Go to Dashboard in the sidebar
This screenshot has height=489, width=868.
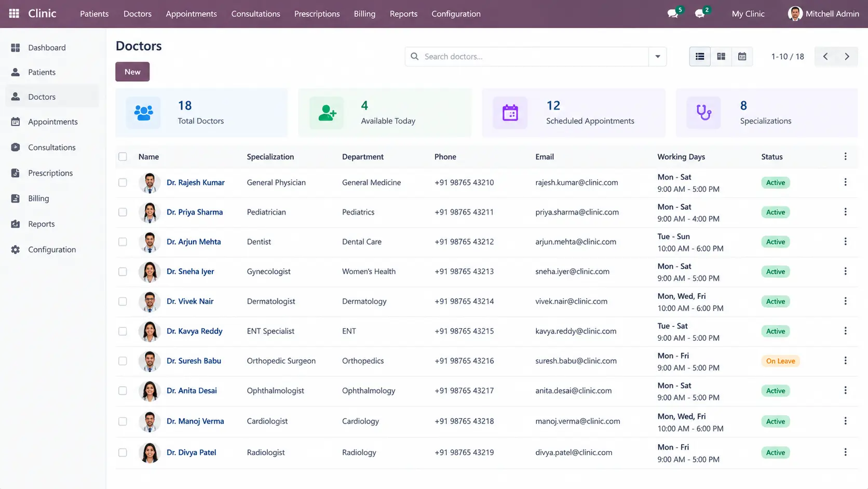pos(52,47)
